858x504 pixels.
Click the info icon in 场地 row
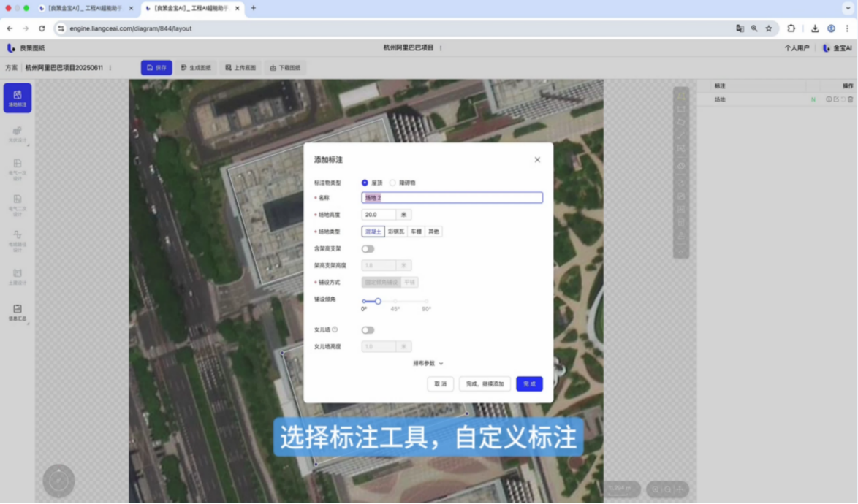tap(829, 99)
